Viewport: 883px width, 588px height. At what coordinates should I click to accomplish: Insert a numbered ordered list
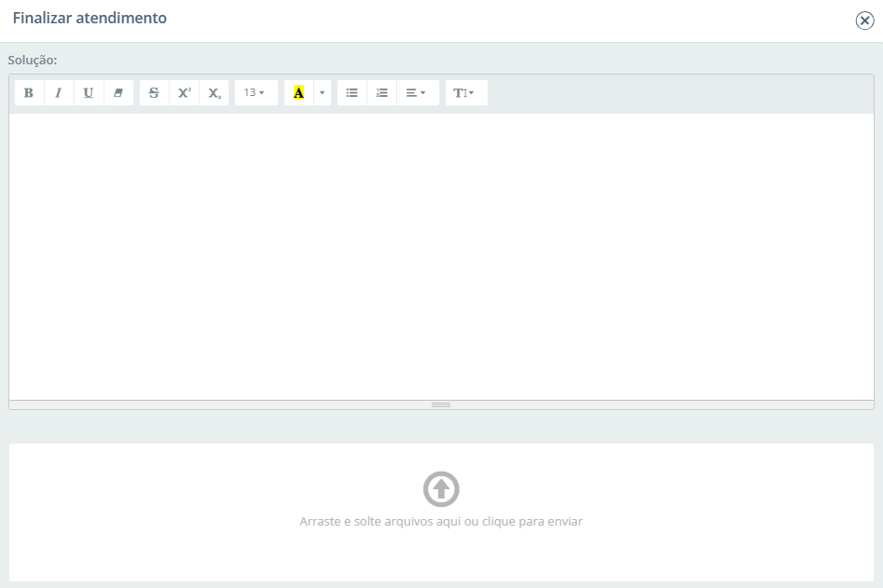(x=381, y=93)
